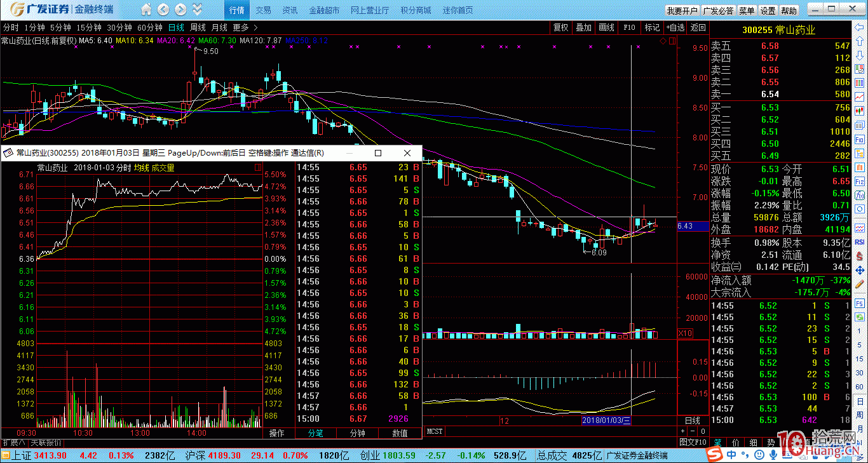Switch to the 周线 period tab
Image resolution: width=868 pixels, height=463 pixels.
click(x=198, y=27)
